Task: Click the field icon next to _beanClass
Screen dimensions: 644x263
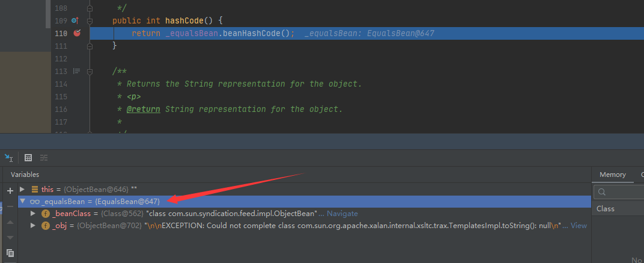Action: [46, 214]
